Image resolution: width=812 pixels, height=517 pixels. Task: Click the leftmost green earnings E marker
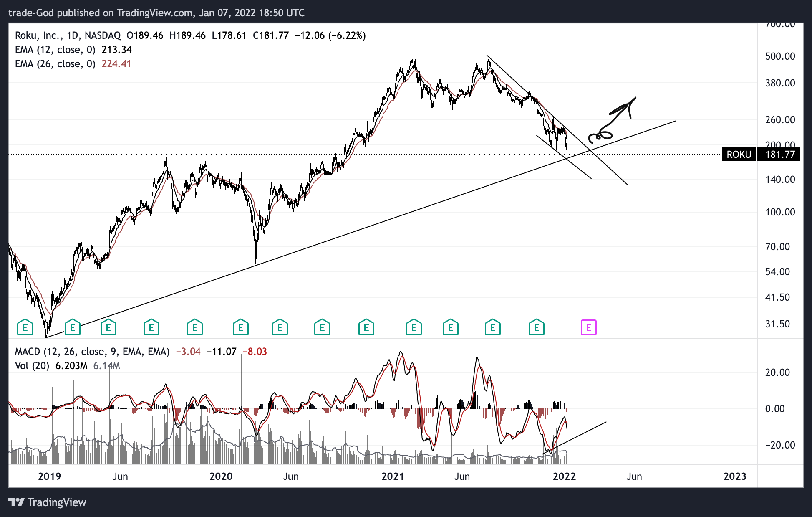[25, 327]
